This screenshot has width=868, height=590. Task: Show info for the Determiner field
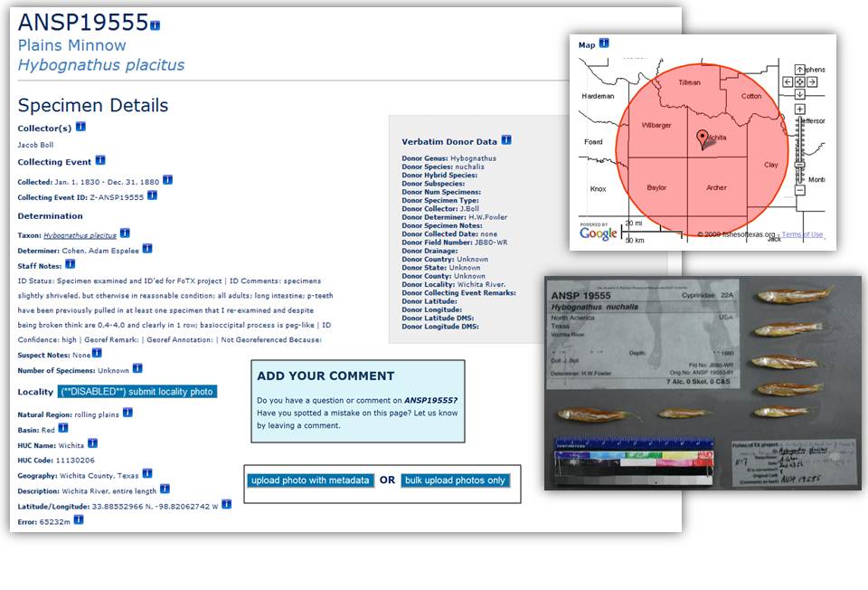[x=147, y=248]
